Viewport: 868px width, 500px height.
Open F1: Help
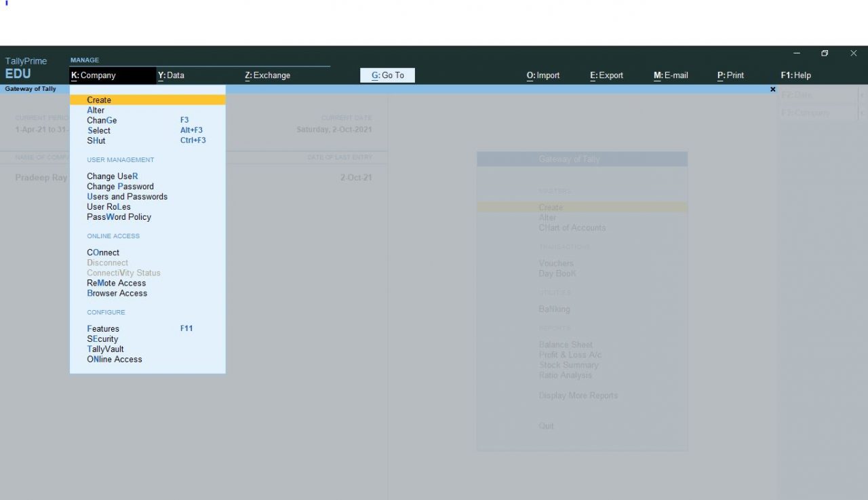[x=796, y=75]
